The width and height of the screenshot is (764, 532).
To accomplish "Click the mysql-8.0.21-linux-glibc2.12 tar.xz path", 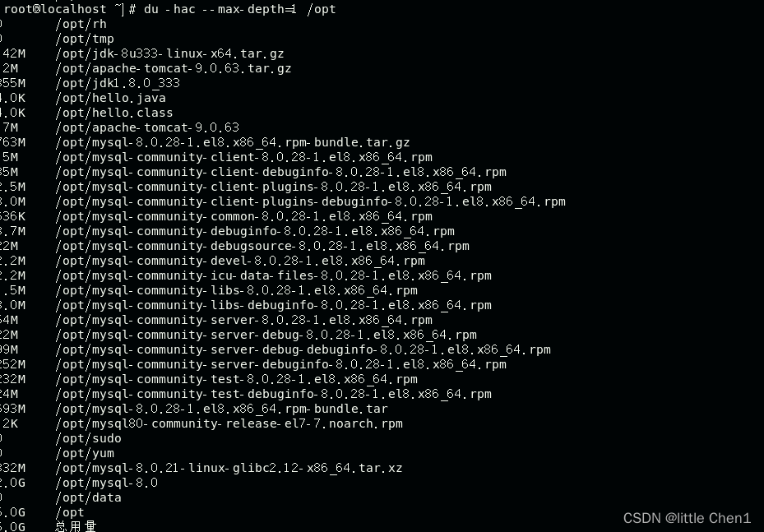I will coord(229,468).
